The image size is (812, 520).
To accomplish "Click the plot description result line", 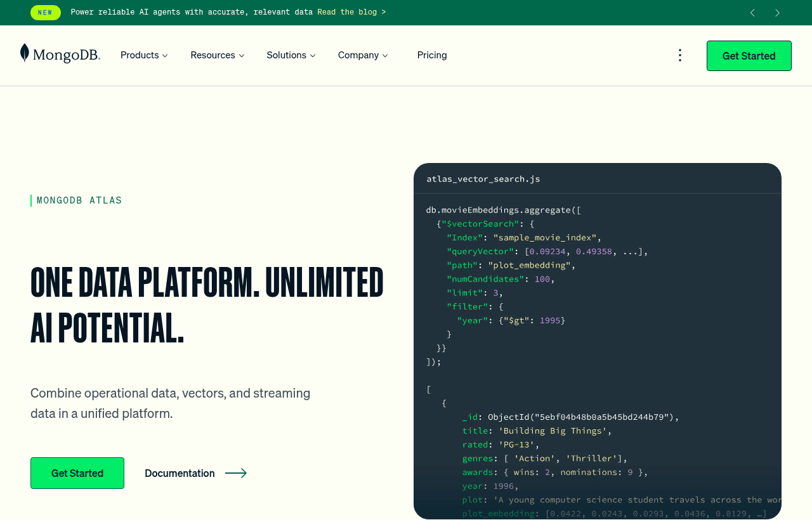I will pyautogui.click(x=622, y=500).
